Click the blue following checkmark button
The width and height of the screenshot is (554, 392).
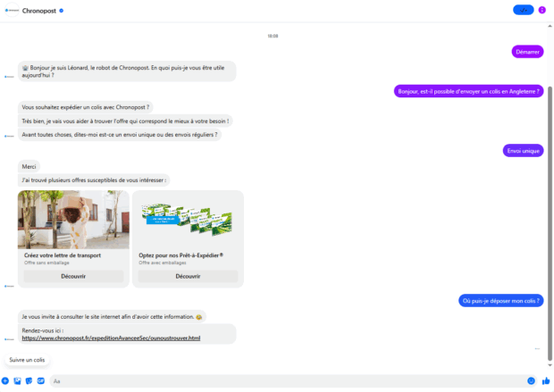click(x=523, y=10)
